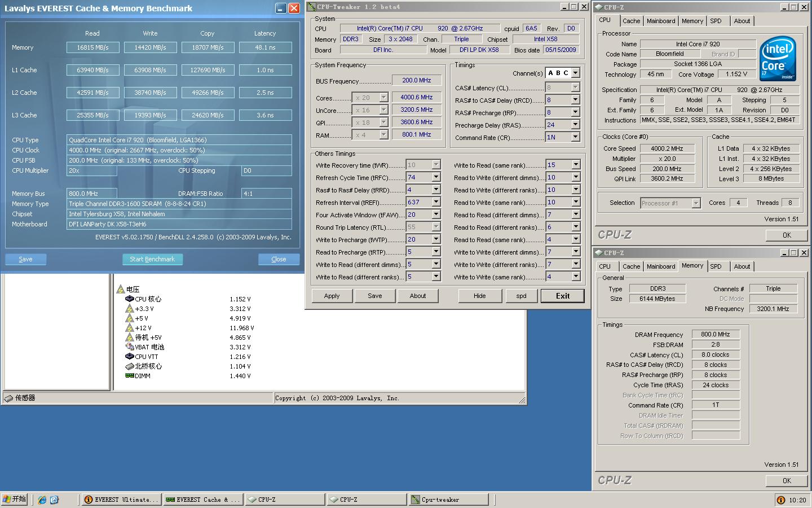Open the Read to Read (different dimms) dropdown
The image size is (812, 508).
click(x=576, y=214)
